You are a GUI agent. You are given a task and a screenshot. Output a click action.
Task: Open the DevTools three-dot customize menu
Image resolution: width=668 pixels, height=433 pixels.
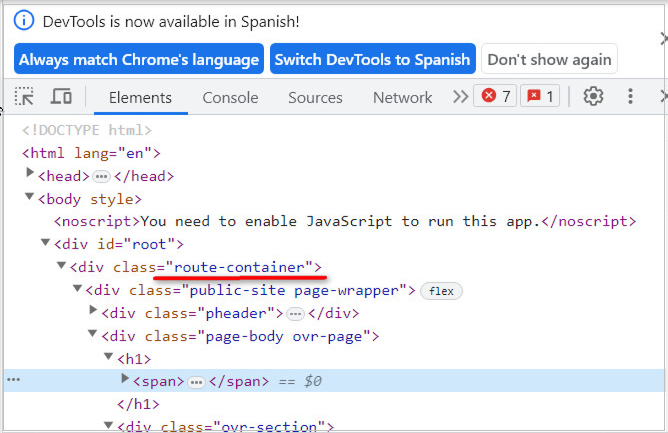[x=630, y=97]
